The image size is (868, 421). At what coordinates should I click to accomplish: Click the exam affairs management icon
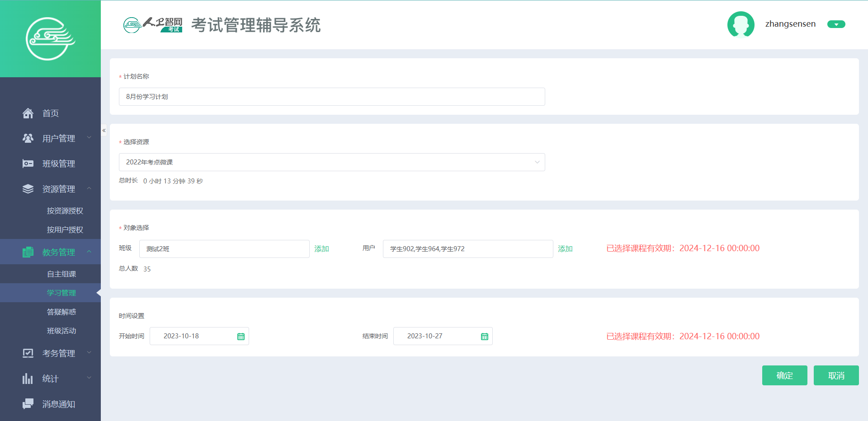(28, 353)
